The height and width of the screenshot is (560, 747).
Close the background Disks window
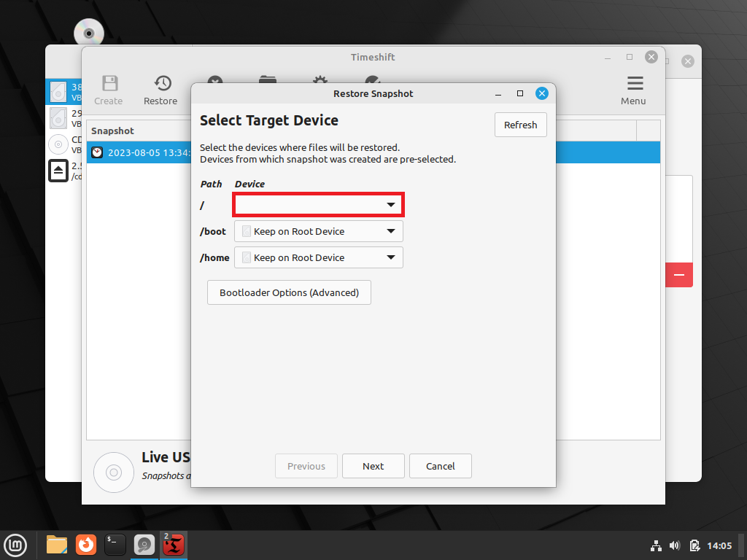(687, 61)
